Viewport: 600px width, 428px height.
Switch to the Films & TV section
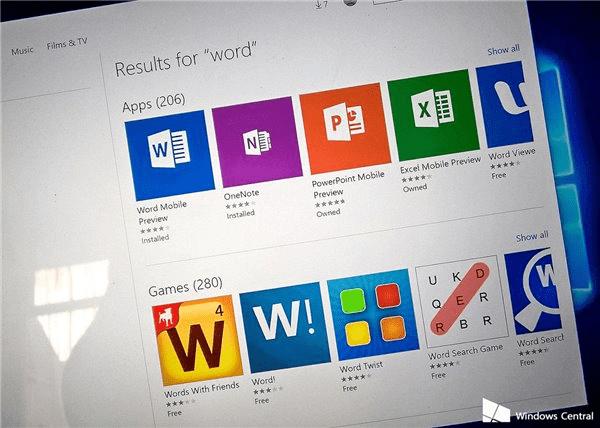67,44
